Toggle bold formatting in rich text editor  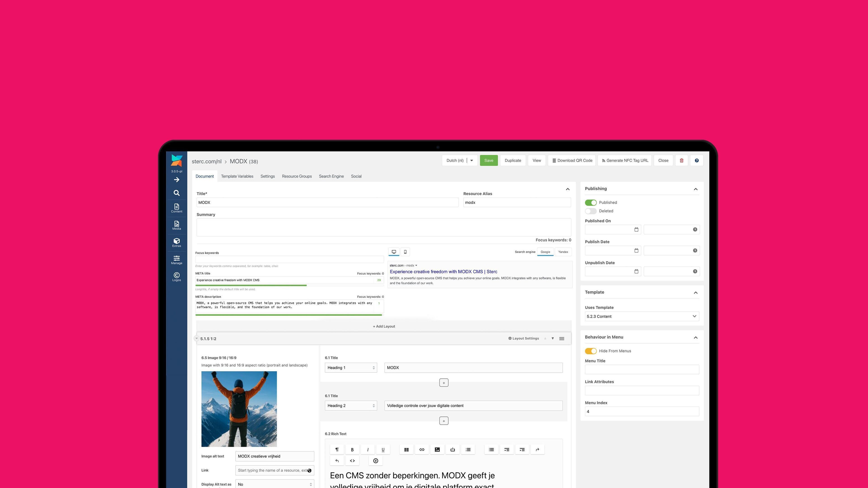[x=352, y=450]
